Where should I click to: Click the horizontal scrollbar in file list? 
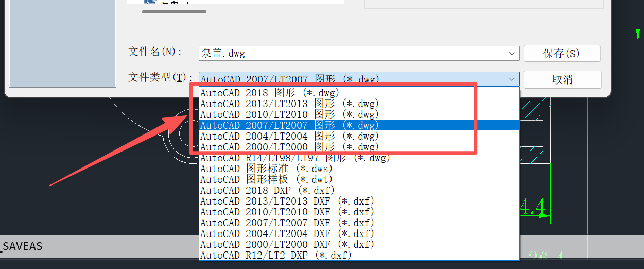pos(174,11)
